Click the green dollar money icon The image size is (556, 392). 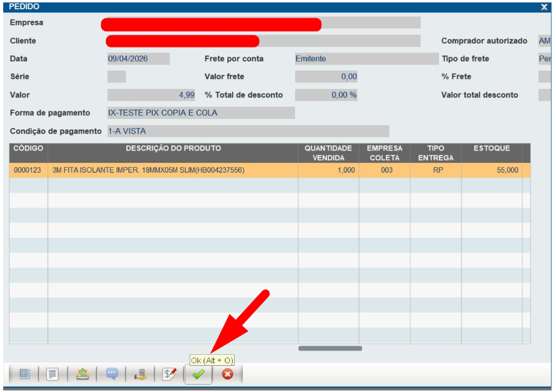coord(82,374)
